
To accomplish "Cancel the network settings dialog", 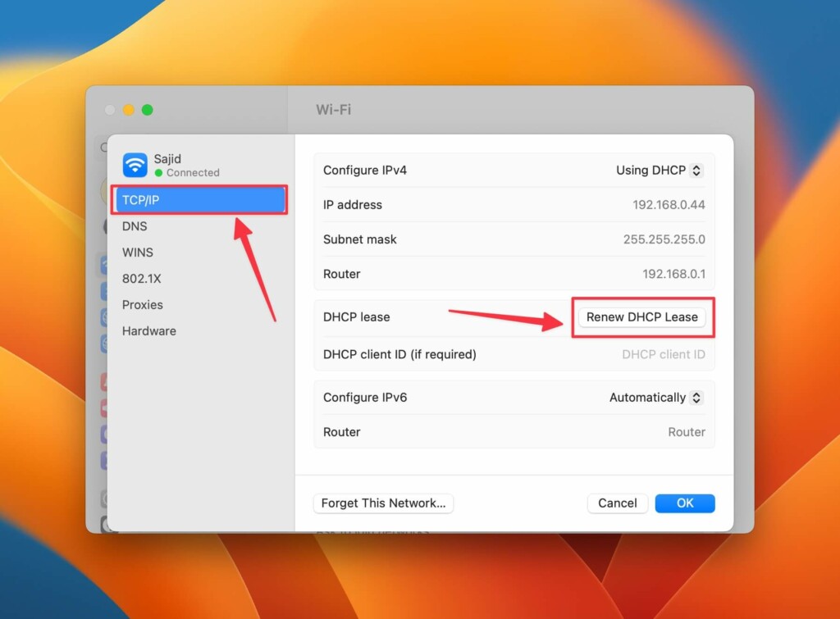I will (618, 503).
